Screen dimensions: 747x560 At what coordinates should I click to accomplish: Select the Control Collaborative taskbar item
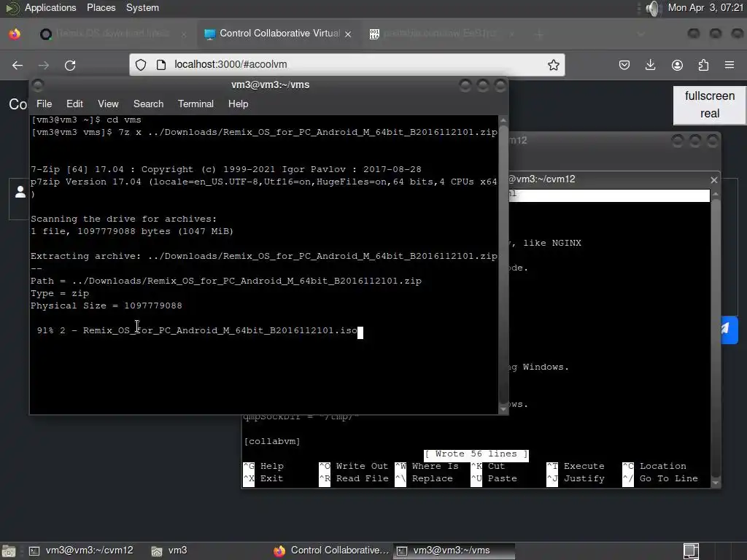(331, 551)
